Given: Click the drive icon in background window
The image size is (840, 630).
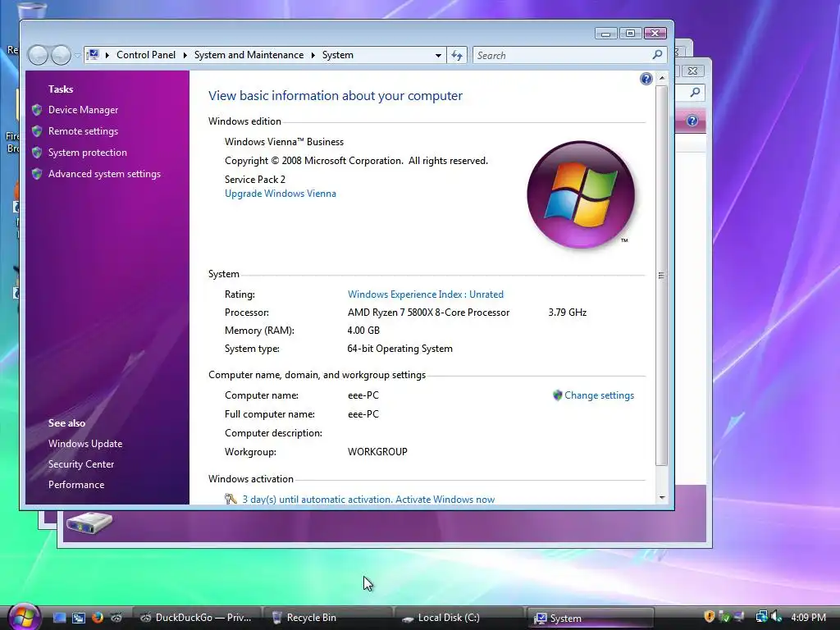Looking at the screenshot, I should click(x=89, y=523).
